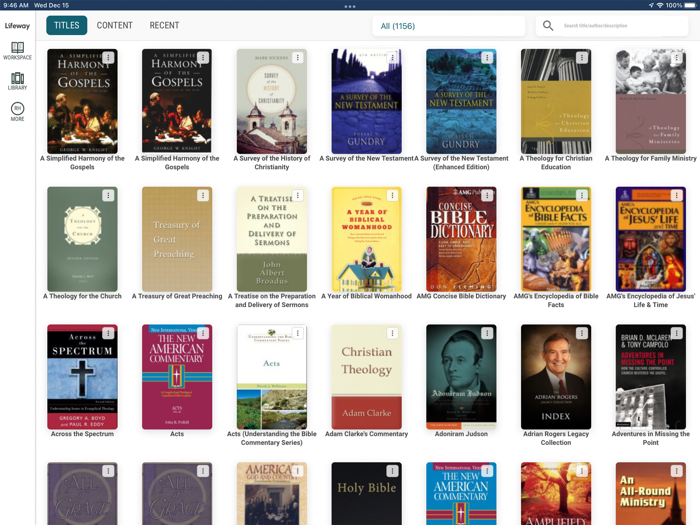Open options menu for AMG's Encyclopedia of Jesus' Life
The width and height of the screenshot is (700, 525).
click(677, 195)
